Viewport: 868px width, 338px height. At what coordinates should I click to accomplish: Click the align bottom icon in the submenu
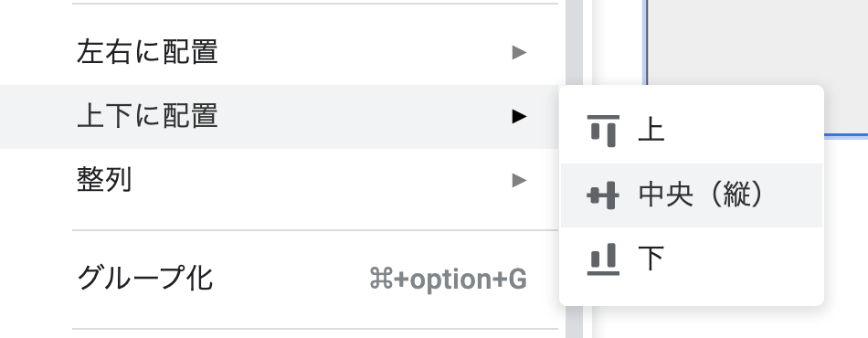tap(603, 259)
